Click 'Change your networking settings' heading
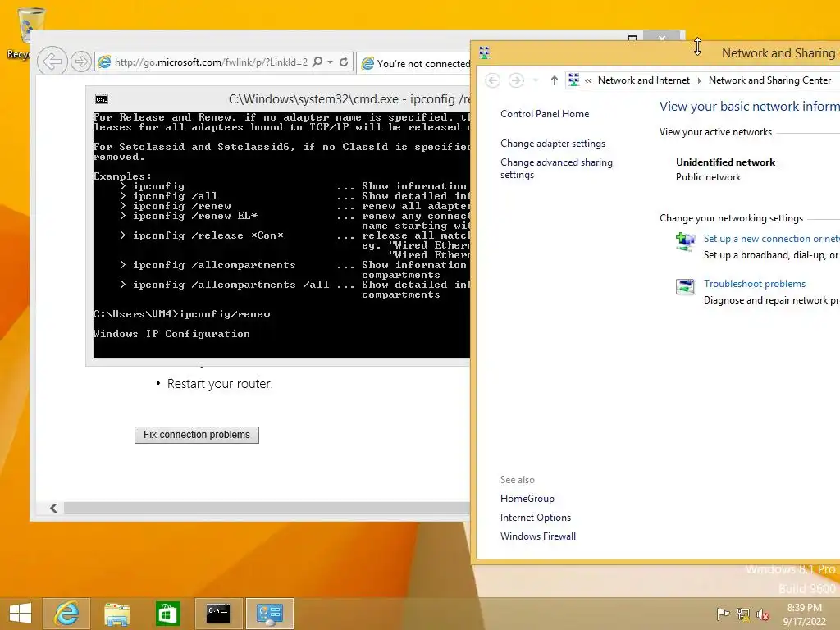 [731, 218]
